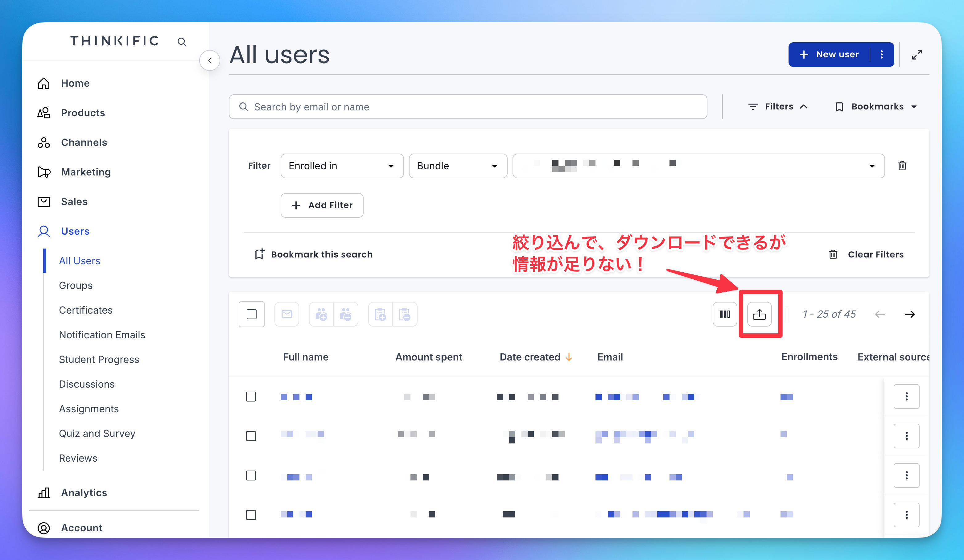Check the third user row checkbox
This screenshot has height=560, width=964.
tap(251, 475)
